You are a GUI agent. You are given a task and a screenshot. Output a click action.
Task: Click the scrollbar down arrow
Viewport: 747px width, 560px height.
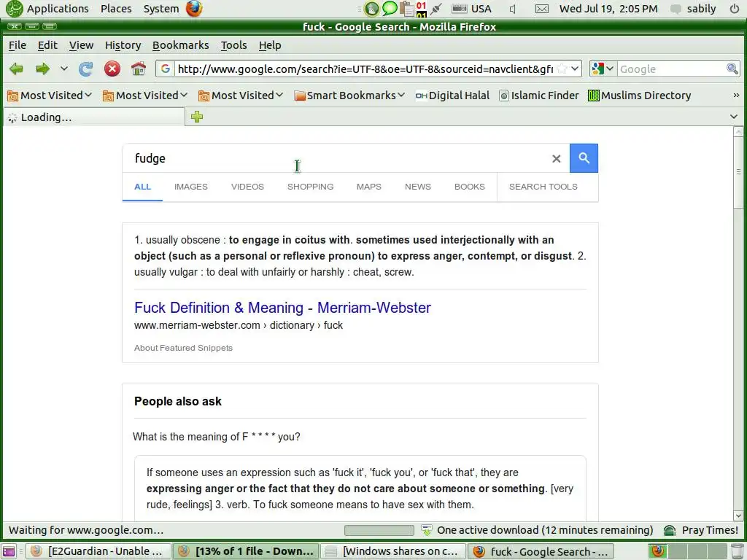click(738, 516)
